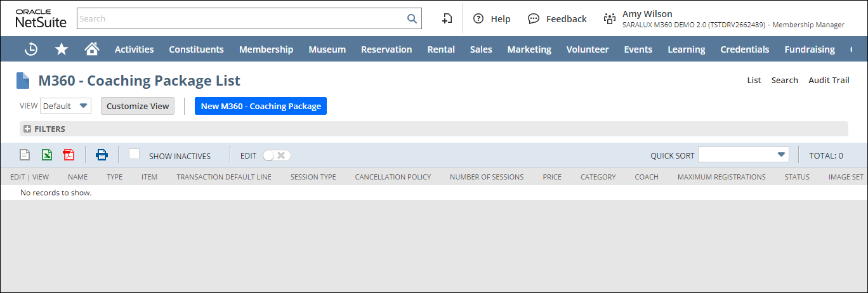
Task: Export list to PDF icon
Action: (69, 155)
